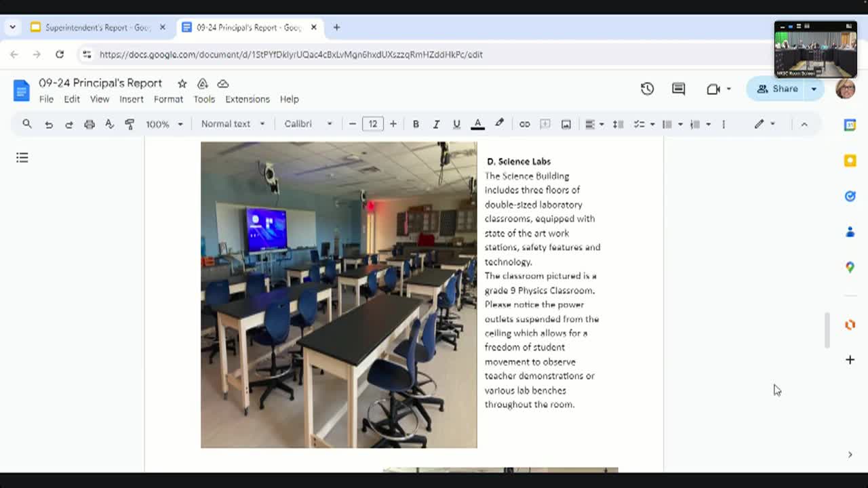The image size is (868, 488).
Task: Open the Extensions menu
Action: click(x=248, y=99)
